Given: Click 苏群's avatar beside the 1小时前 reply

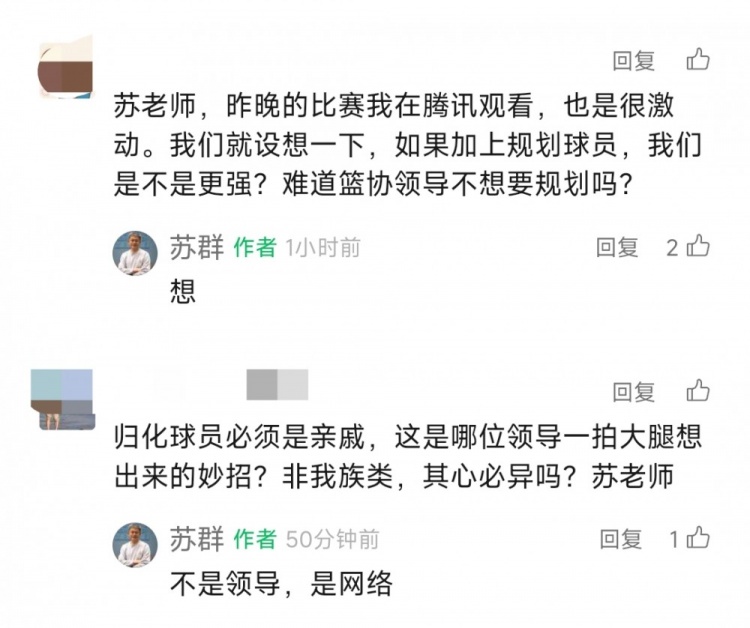Looking at the screenshot, I should (135, 253).
